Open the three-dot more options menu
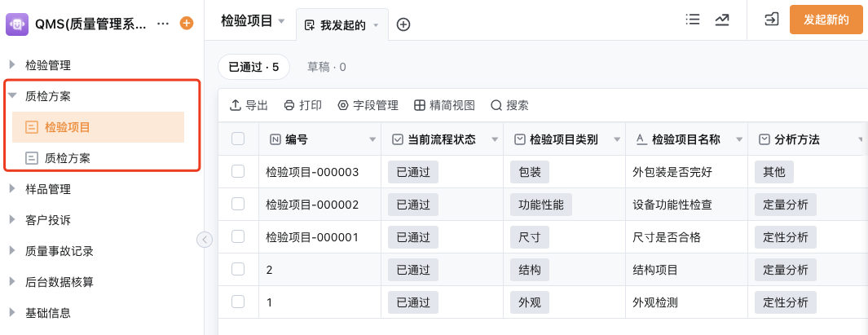The image size is (868, 335). pyautogui.click(x=163, y=24)
